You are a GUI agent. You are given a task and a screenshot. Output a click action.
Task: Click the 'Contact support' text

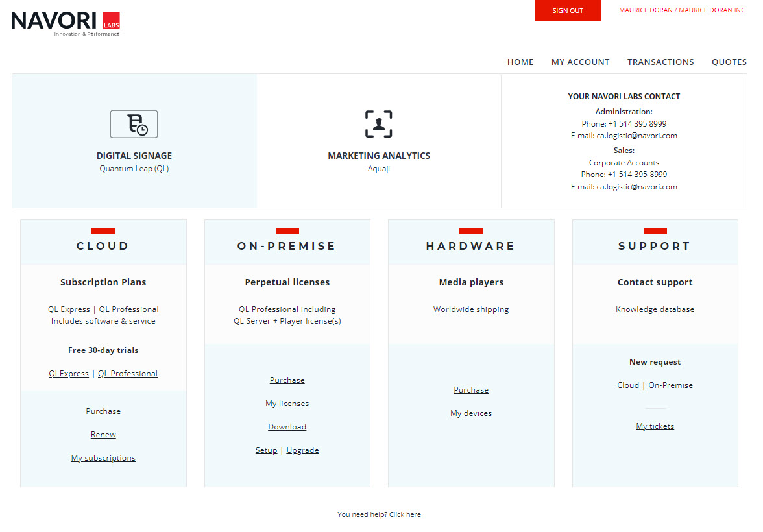[x=655, y=282]
